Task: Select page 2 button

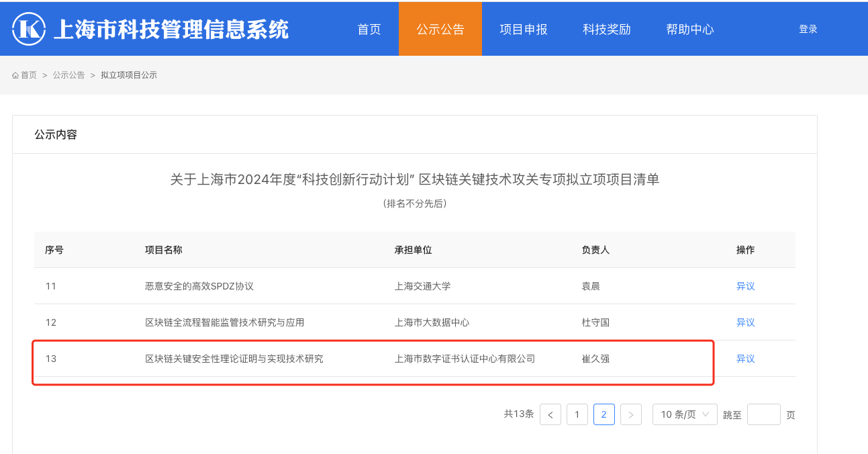Action: 604,414
